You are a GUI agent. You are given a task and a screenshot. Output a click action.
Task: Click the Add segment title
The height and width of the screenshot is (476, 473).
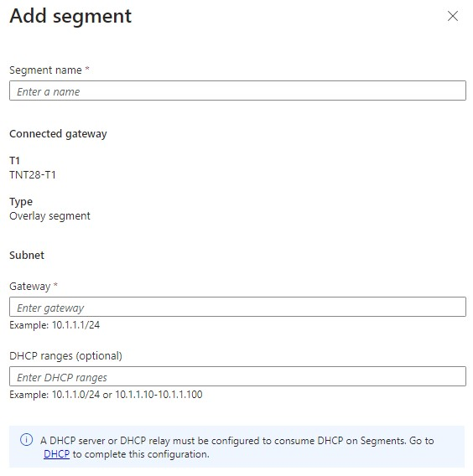[70, 16]
